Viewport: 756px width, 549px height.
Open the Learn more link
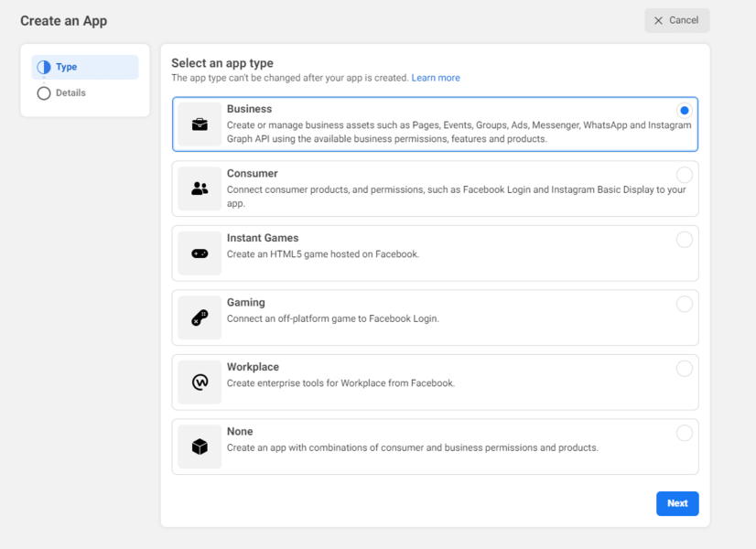pos(436,79)
